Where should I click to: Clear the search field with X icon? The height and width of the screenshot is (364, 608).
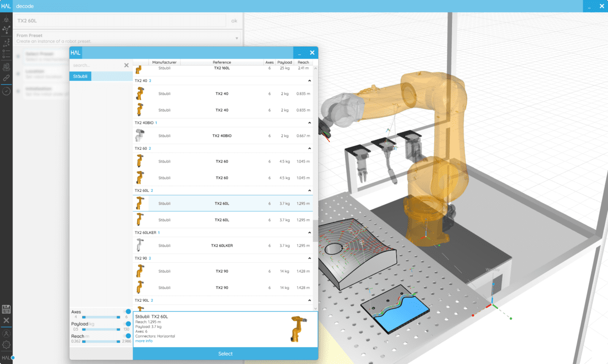[x=126, y=65]
